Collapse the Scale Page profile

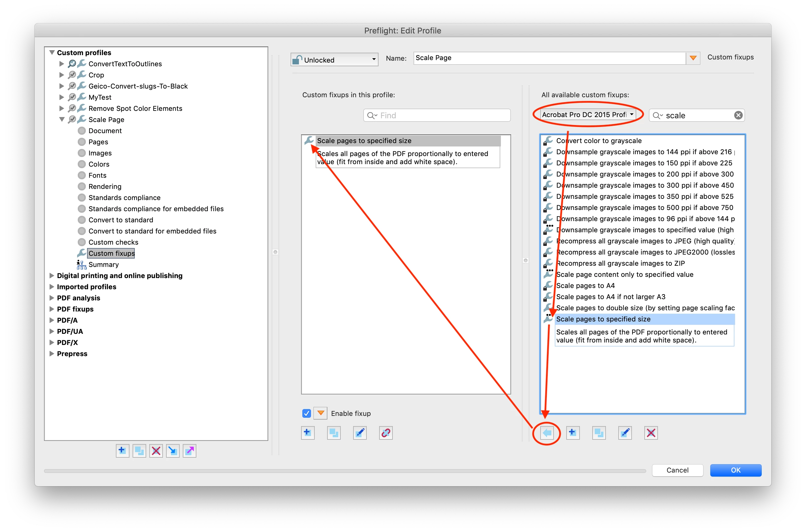point(62,120)
